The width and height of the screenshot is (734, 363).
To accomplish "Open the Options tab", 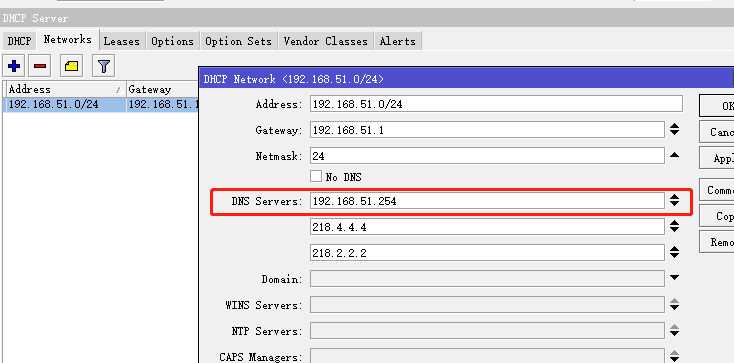I will (172, 41).
